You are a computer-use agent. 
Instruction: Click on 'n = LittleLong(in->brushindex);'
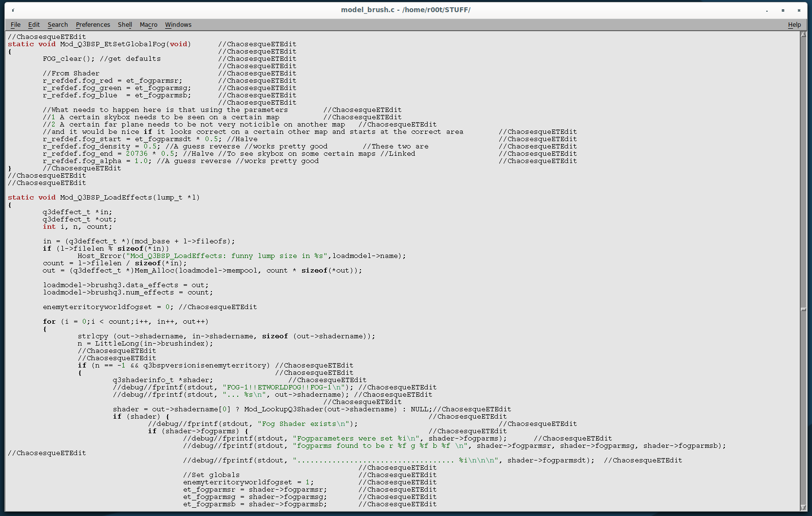[x=145, y=344]
